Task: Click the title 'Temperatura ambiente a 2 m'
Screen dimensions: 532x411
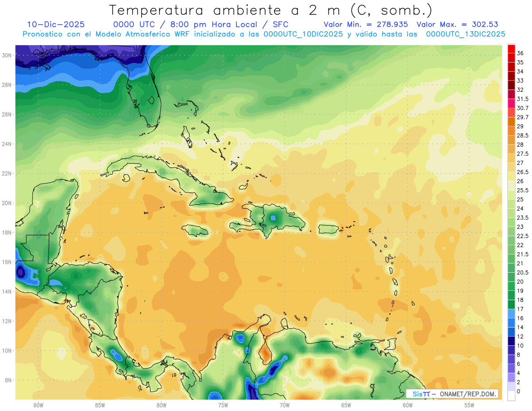Action: [x=227, y=10]
